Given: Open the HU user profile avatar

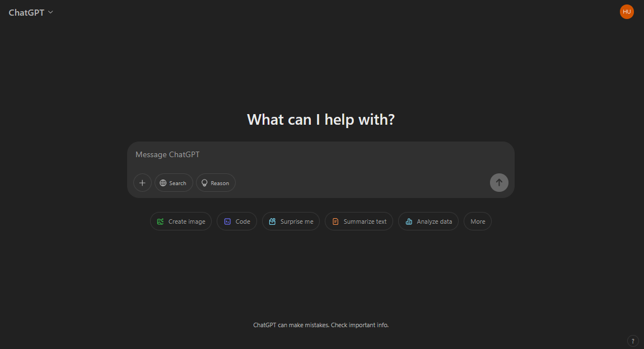Looking at the screenshot, I should tap(627, 12).
